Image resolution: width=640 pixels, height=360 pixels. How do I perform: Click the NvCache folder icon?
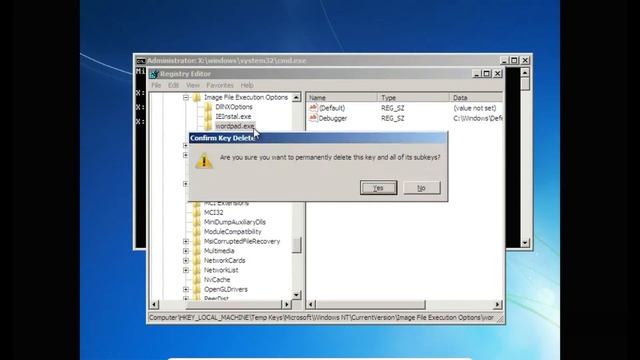pos(197,280)
